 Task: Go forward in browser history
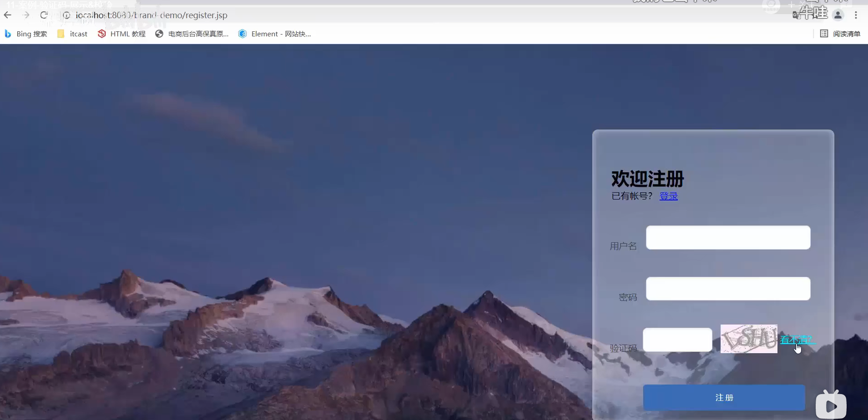click(x=26, y=15)
